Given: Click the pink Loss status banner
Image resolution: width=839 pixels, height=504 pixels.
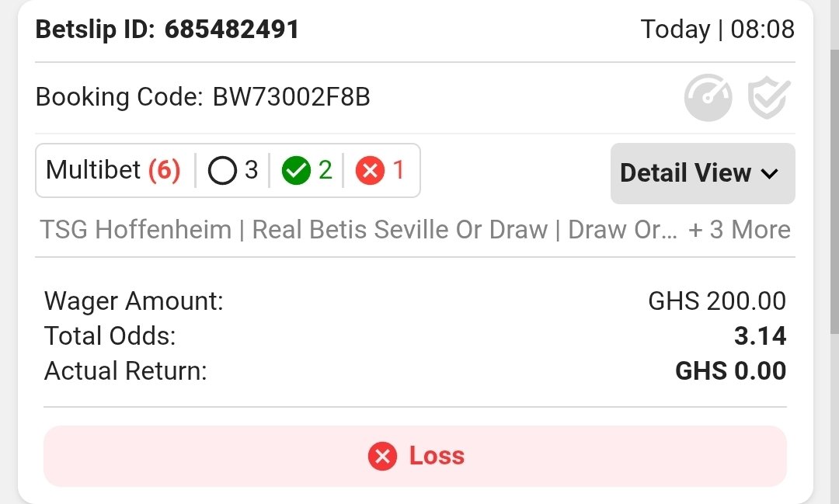Looking at the screenshot, I should [415, 456].
